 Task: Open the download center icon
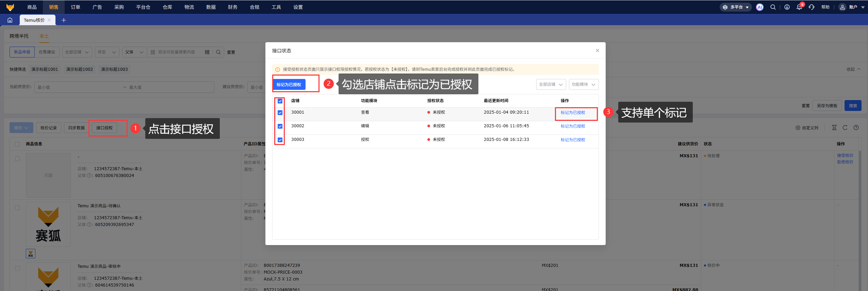[787, 7]
